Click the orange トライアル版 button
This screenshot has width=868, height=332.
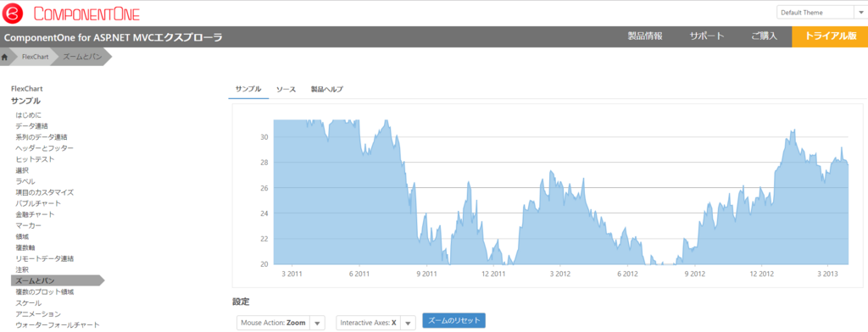coord(830,36)
